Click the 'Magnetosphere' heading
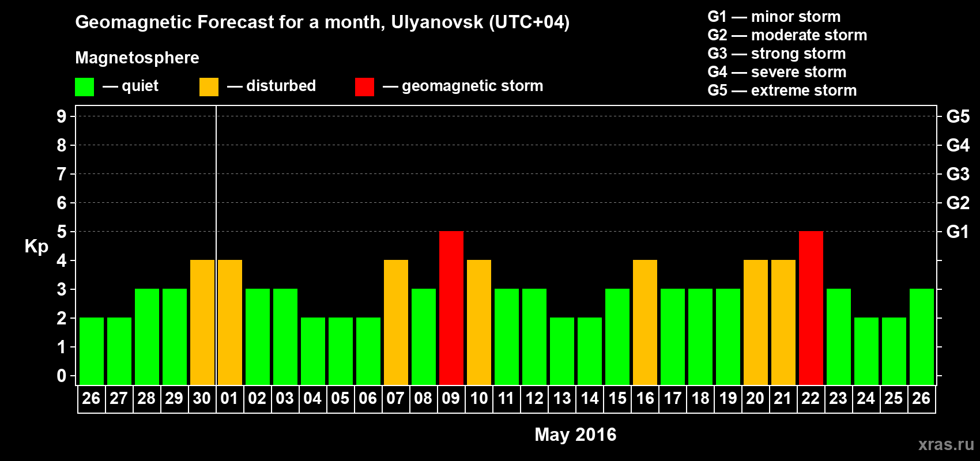Screen dimensions: 980x461 [137, 58]
